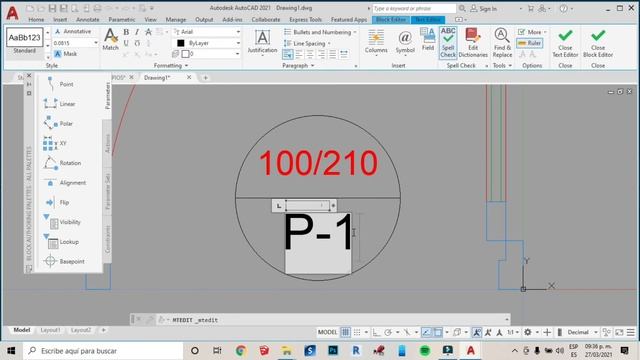The height and width of the screenshot is (360, 640).
Task: Open Google Chrome from the taskbar
Action: click(x=241, y=350)
